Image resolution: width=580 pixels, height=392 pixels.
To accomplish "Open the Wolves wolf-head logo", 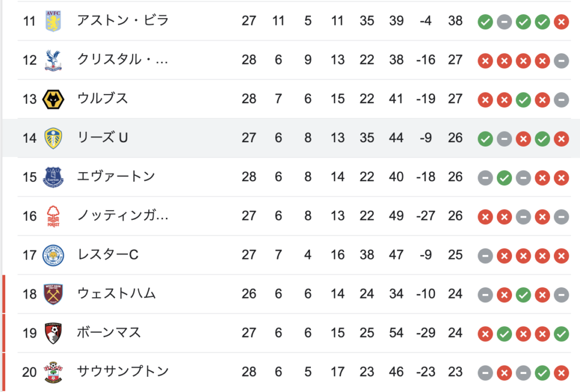I will pyautogui.click(x=53, y=99).
